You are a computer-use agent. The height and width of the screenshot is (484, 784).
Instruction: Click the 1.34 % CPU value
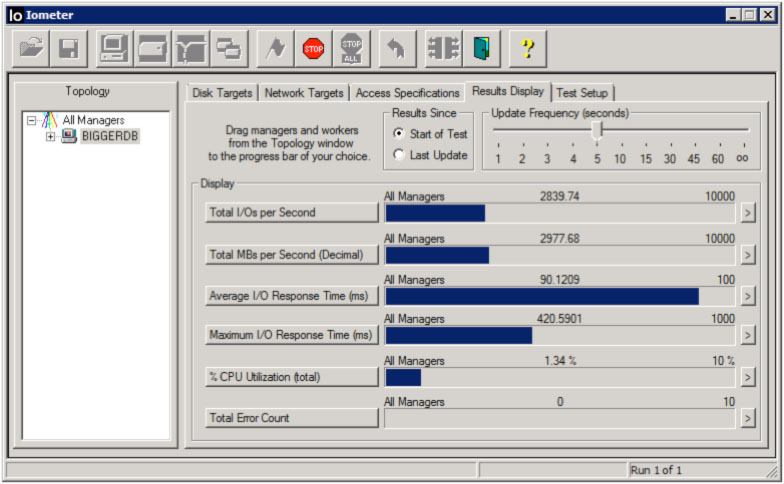click(x=560, y=360)
